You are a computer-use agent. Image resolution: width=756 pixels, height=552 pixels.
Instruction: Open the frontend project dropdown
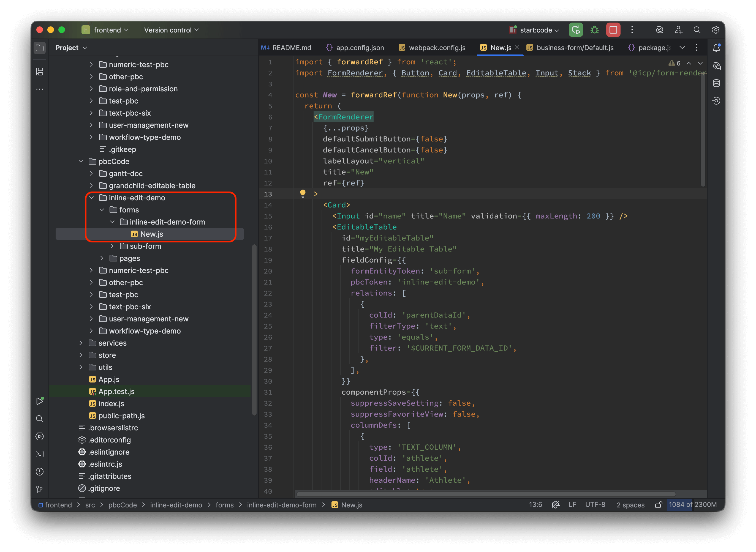105,30
